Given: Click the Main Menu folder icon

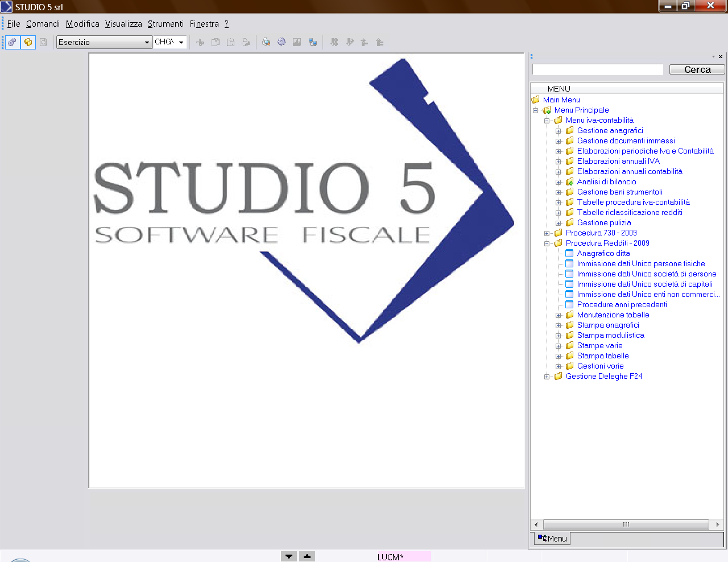Looking at the screenshot, I should pos(535,100).
